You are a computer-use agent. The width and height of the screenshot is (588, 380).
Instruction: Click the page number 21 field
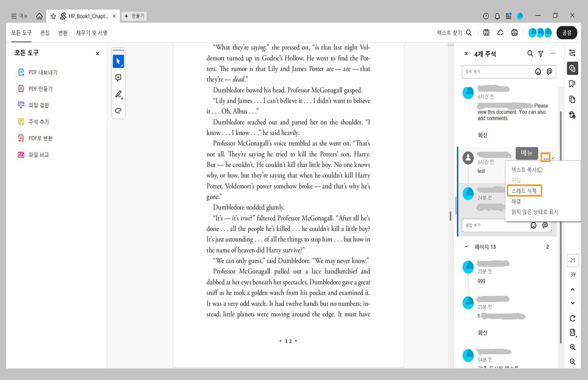pos(572,260)
